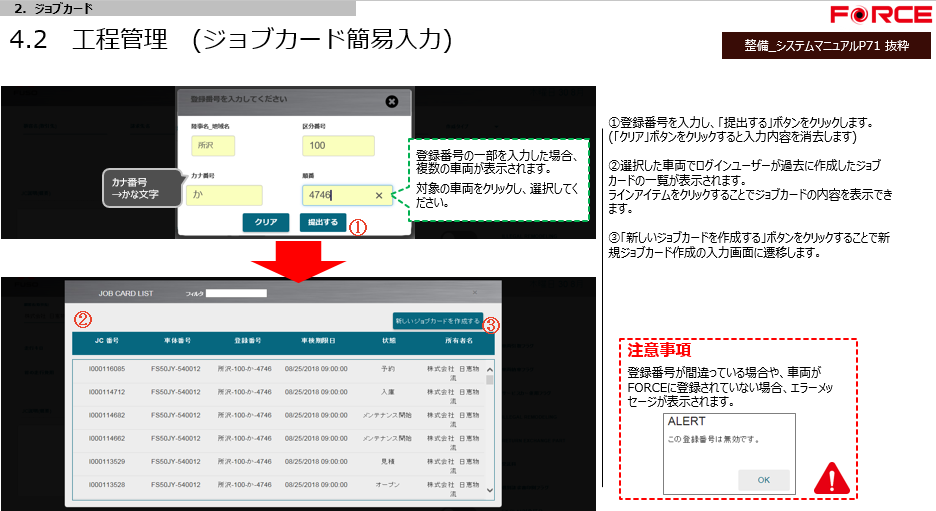Click 新しいジョブカードを作成する button
936x511 pixels.
click(437, 321)
